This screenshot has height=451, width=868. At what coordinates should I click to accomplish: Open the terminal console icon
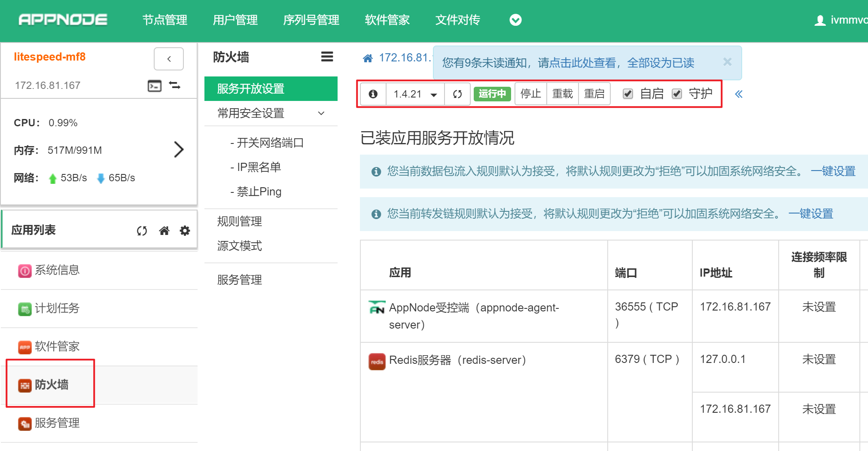pyautogui.click(x=154, y=86)
